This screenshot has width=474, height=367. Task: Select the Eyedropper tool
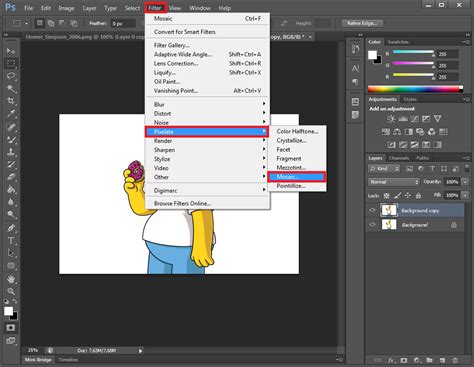pyautogui.click(x=11, y=114)
